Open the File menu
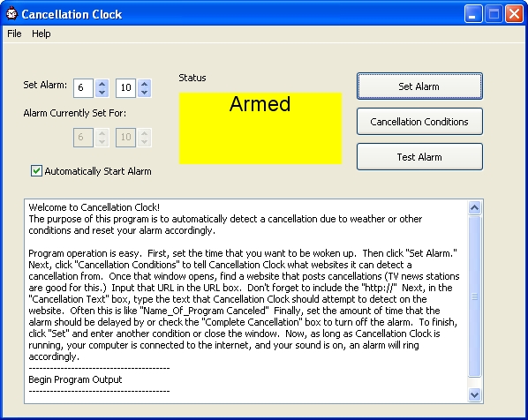The width and height of the screenshot is (528, 420). point(14,34)
